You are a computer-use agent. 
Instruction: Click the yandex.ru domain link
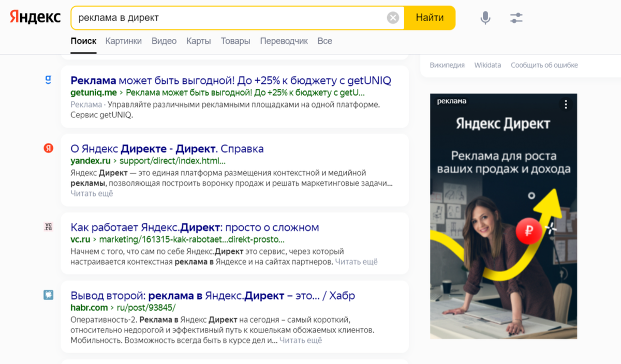point(91,161)
